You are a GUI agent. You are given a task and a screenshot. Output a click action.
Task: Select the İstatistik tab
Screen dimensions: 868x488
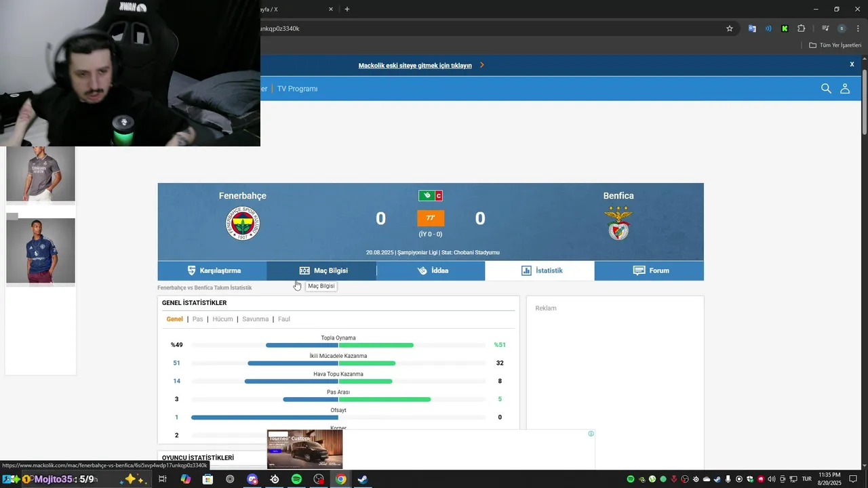click(540, 270)
